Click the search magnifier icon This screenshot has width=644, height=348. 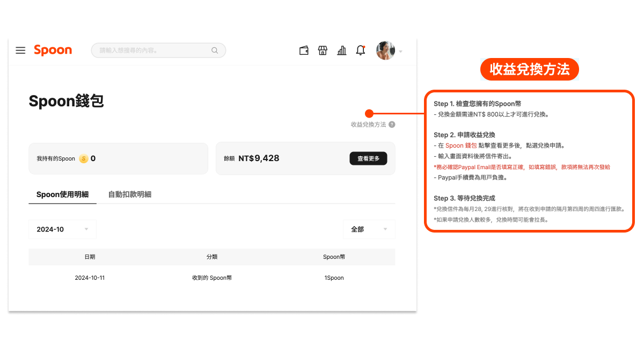(x=215, y=50)
